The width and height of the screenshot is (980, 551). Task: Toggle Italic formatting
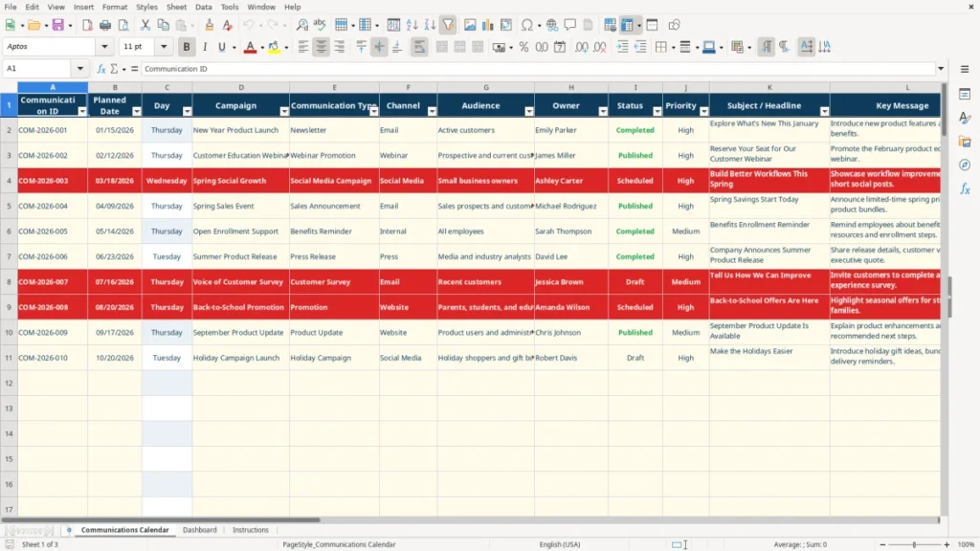(205, 47)
